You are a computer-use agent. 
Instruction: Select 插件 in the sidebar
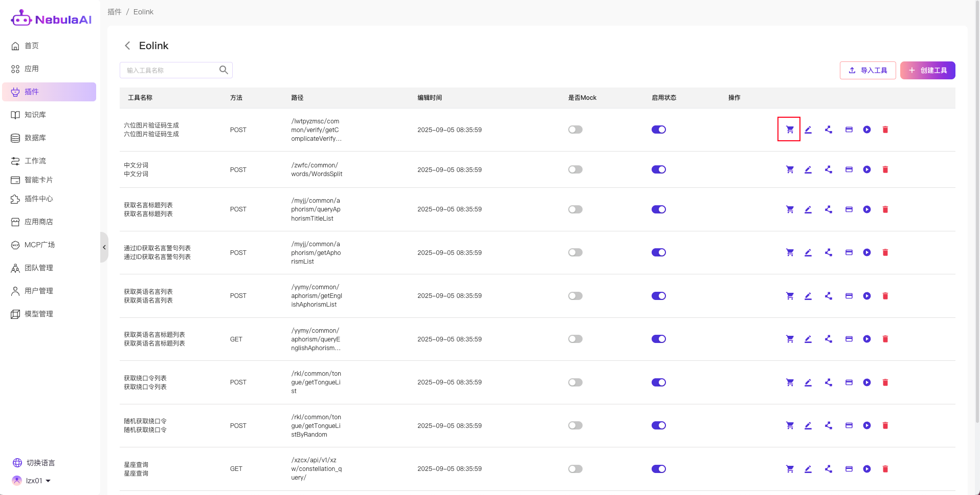click(x=49, y=92)
